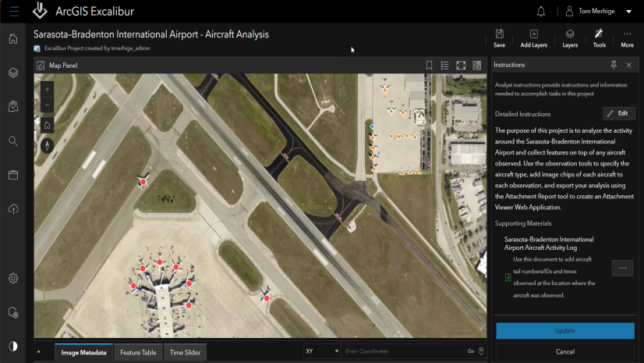Toggle the dark/light theme contrast icon
Screen dimensions: 644x363
coord(13,346)
